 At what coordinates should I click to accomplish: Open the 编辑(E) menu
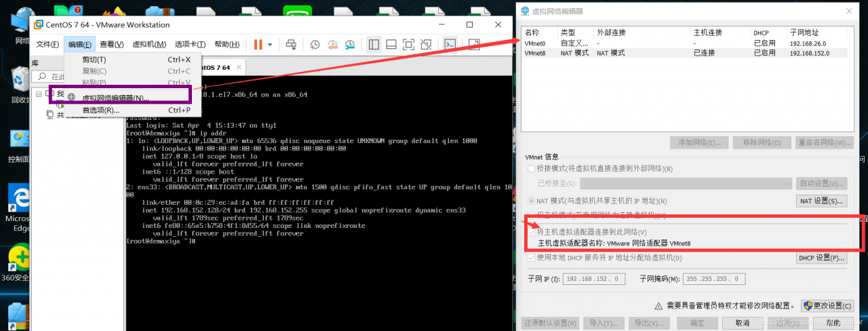(79, 45)
